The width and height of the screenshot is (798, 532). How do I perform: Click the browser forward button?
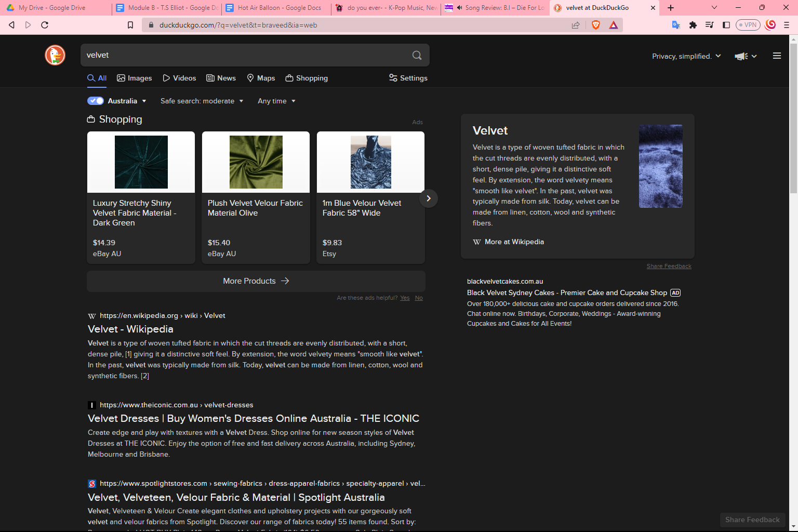pos(28,25)
